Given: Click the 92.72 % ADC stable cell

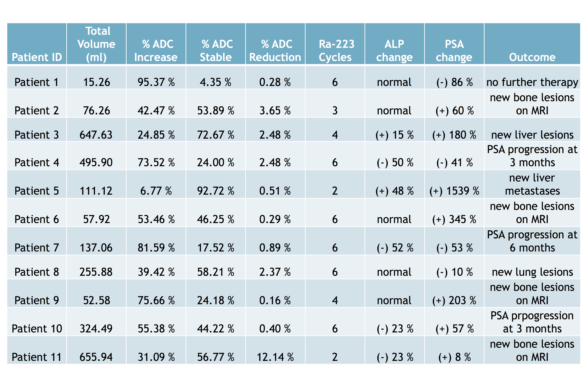Looking at the screenshot, I should (216, 191).
